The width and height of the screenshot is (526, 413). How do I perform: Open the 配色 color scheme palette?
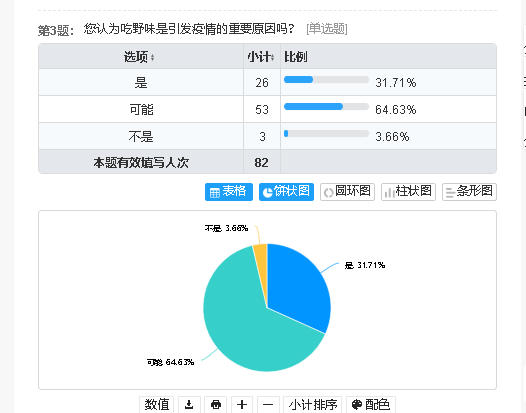[x=371, y=404]
